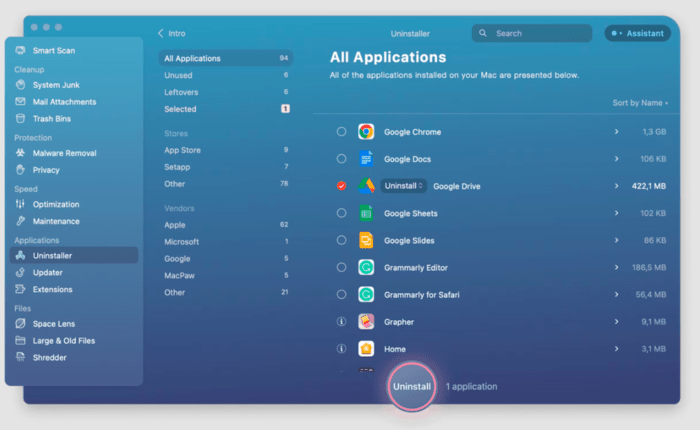Open Space Lens using its icon

[20, 324]
